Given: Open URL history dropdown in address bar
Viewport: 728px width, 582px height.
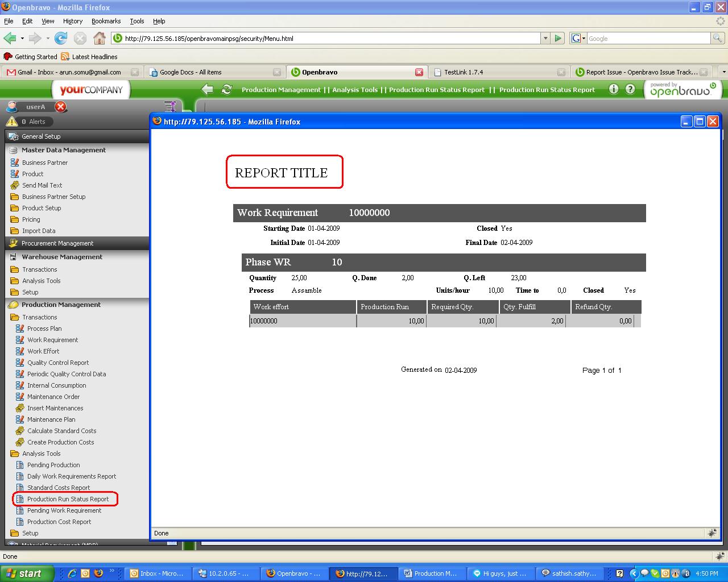Looking at the screenshot, I should pyautogui.click(x=545, y=39).
